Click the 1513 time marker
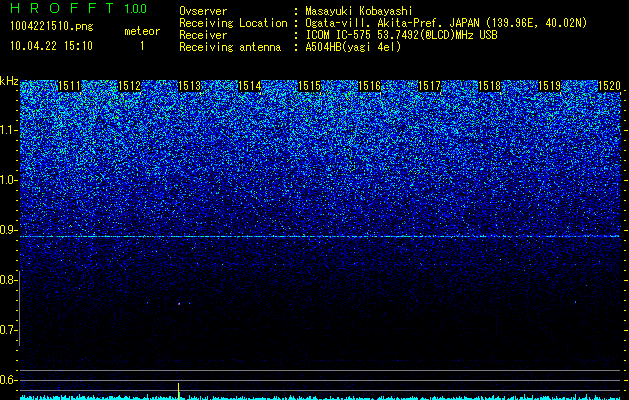The width and height of the screenshot is (629, 400). coord(189,86)
